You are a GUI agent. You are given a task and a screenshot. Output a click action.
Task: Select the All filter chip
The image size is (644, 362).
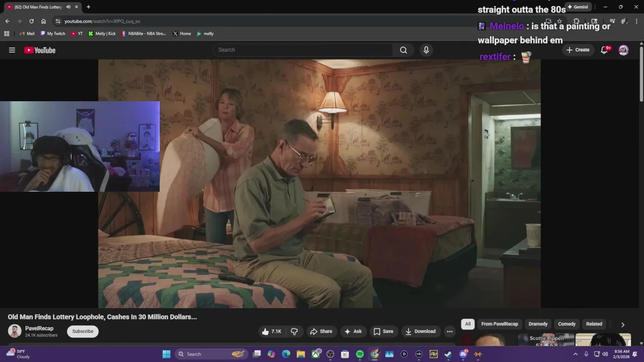(468, 324)
